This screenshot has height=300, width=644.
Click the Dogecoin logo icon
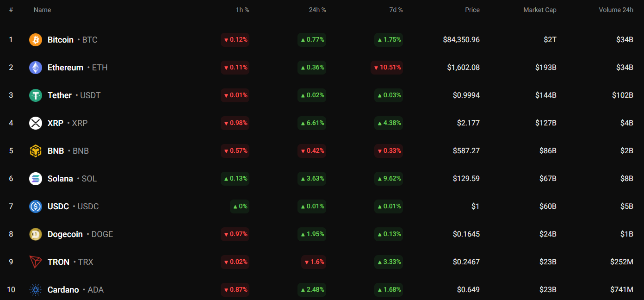[x=36, y=234]
